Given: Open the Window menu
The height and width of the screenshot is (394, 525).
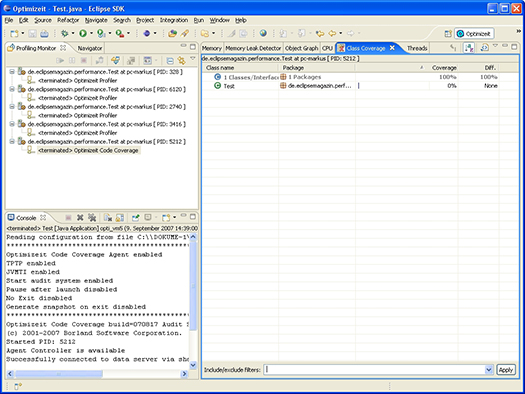Looking at the screenshot, I should [x=220, y=20].
